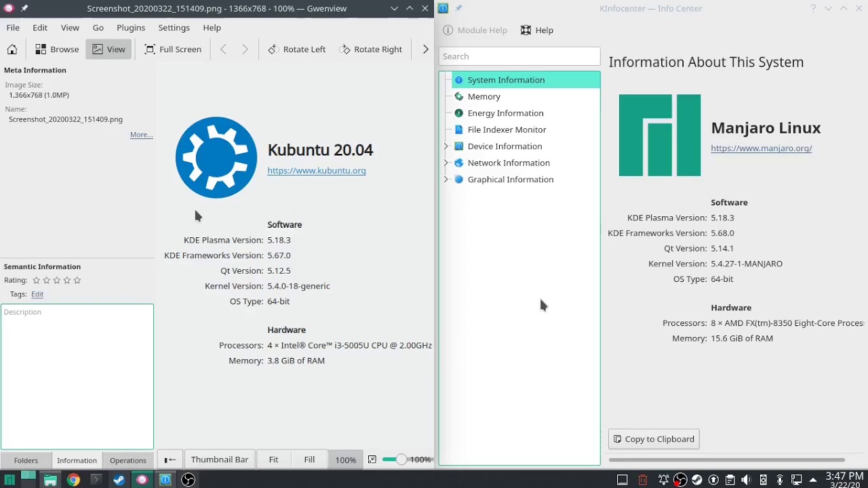Click into the Description text box
The image size is (868, 488).
pyautogui.click(x=77, y=376)
